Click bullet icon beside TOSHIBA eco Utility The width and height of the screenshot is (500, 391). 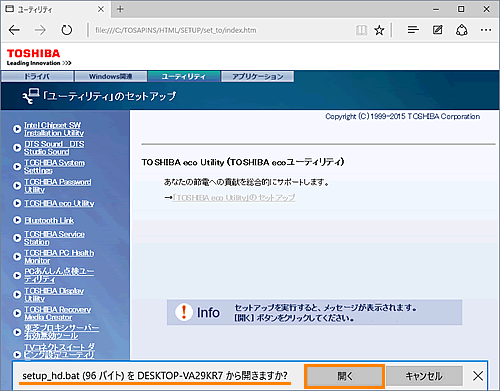17,203
